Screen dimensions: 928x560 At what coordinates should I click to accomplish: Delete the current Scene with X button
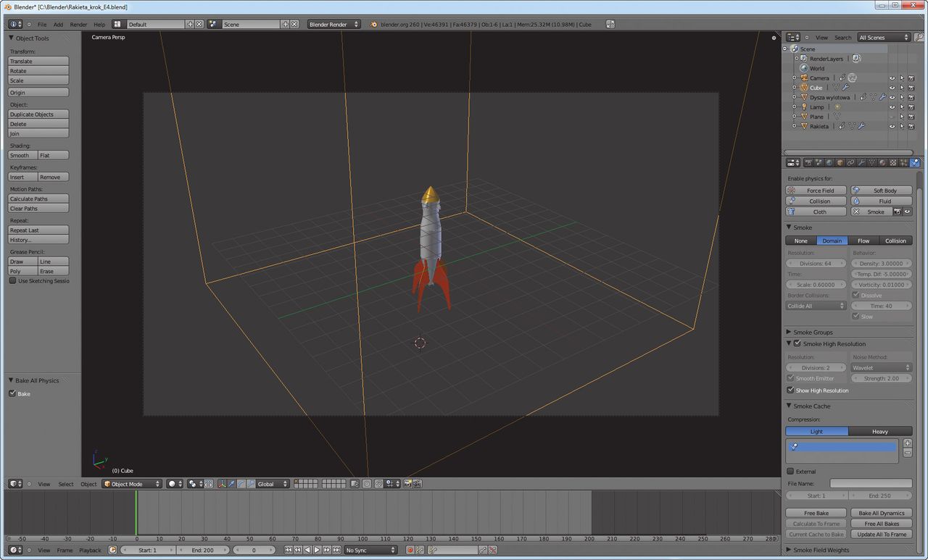(x=294, y=24)
